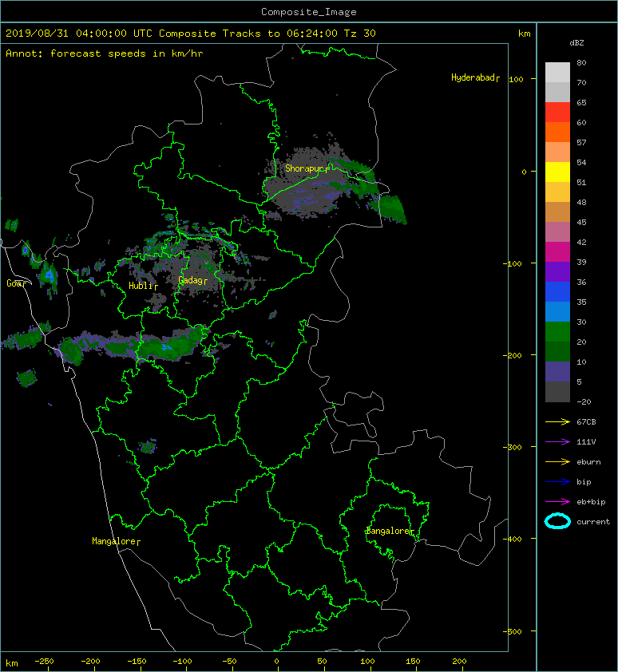Screen dimensions: 618x672
Task: Click the '67CB' legend label
Action: tap(586, 421)
